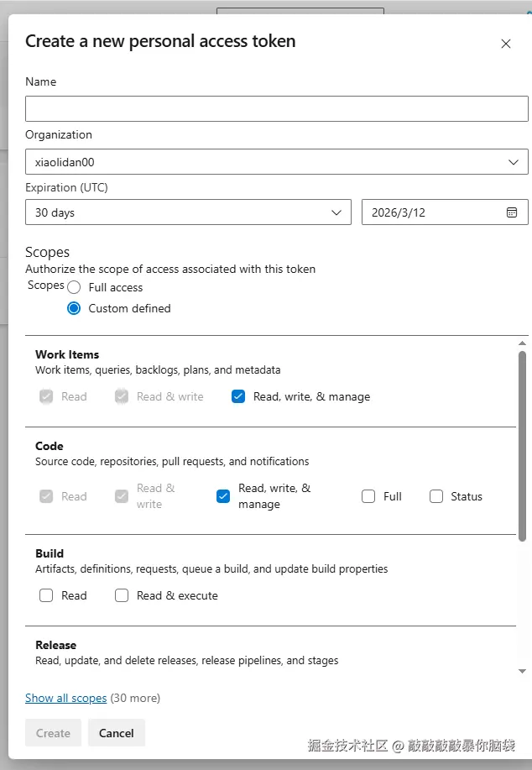Close the personal access token dialog
This screenshot has width=532, height=770.
(506, 44)
